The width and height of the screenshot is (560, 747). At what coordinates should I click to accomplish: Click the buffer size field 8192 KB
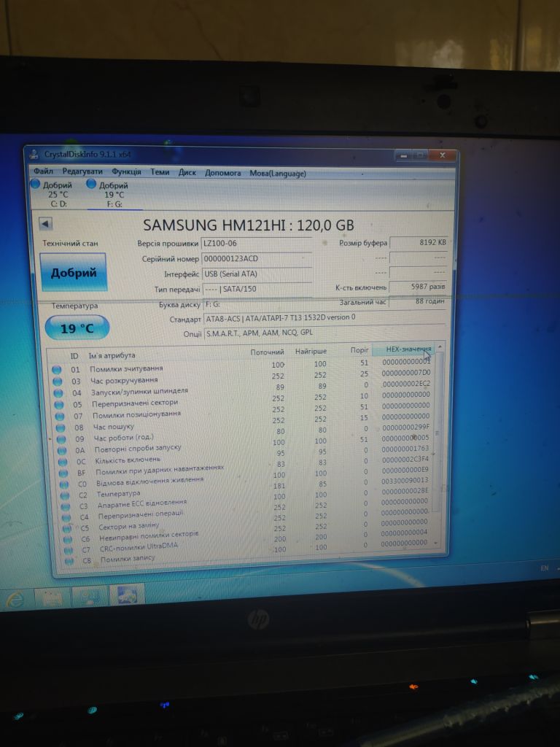tap(419, 242)
